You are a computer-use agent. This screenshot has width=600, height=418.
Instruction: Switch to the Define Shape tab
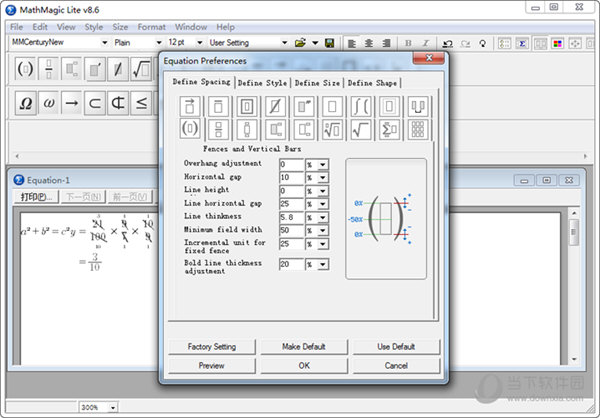[372, 83]
